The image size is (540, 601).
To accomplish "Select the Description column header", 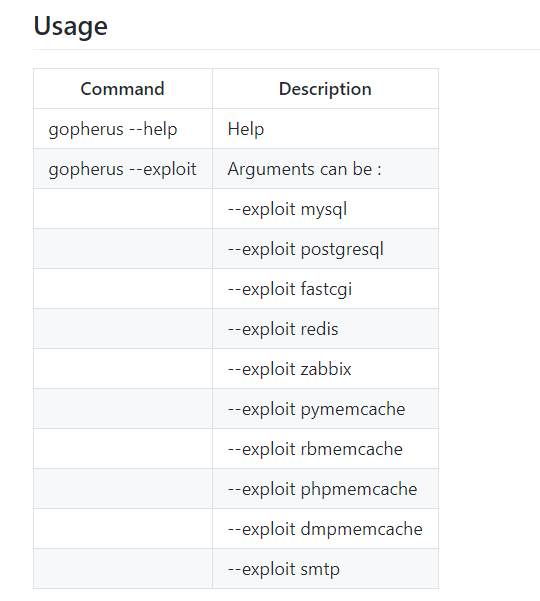I will (x=325, y=89).
